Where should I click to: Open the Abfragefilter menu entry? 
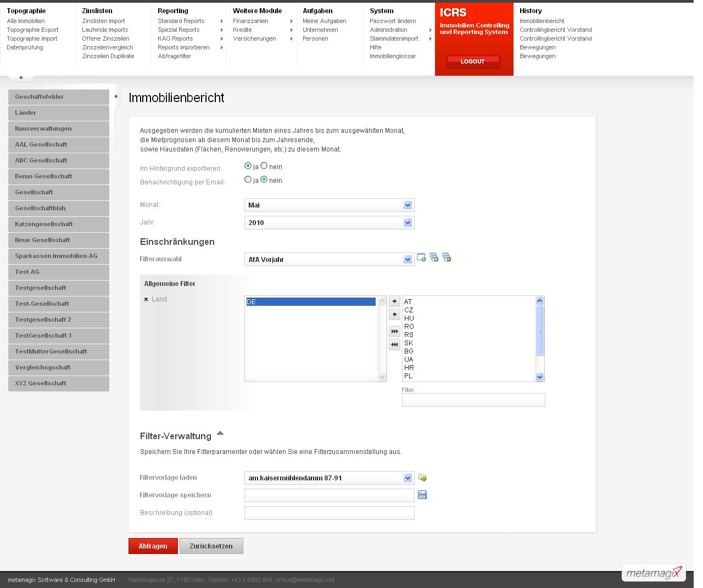[174, 56]
